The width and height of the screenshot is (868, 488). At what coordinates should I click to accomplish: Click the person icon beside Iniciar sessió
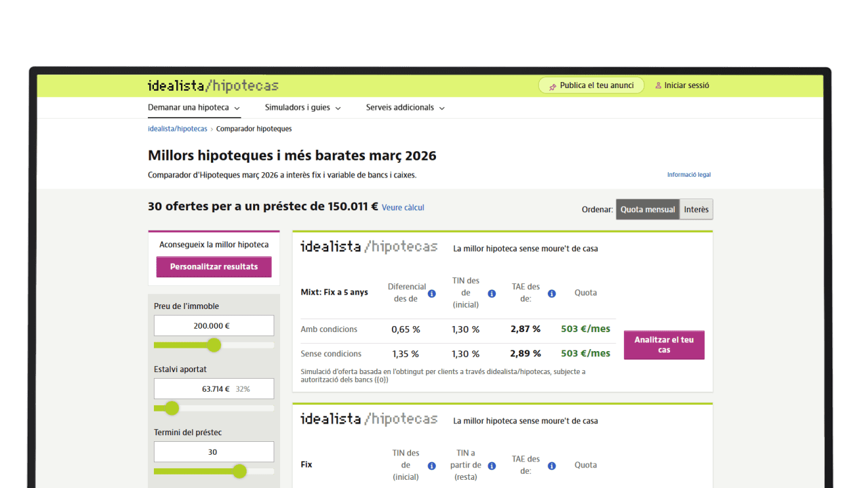click(657, 85)
